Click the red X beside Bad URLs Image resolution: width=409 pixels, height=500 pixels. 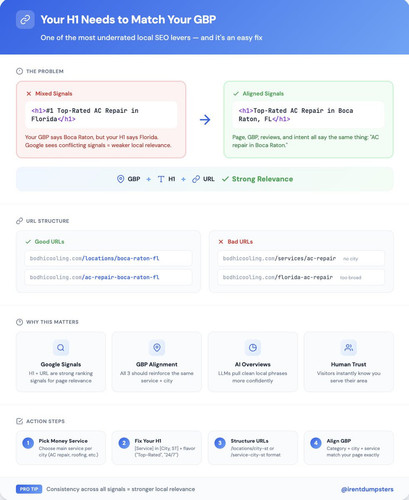tap(221, 242)
